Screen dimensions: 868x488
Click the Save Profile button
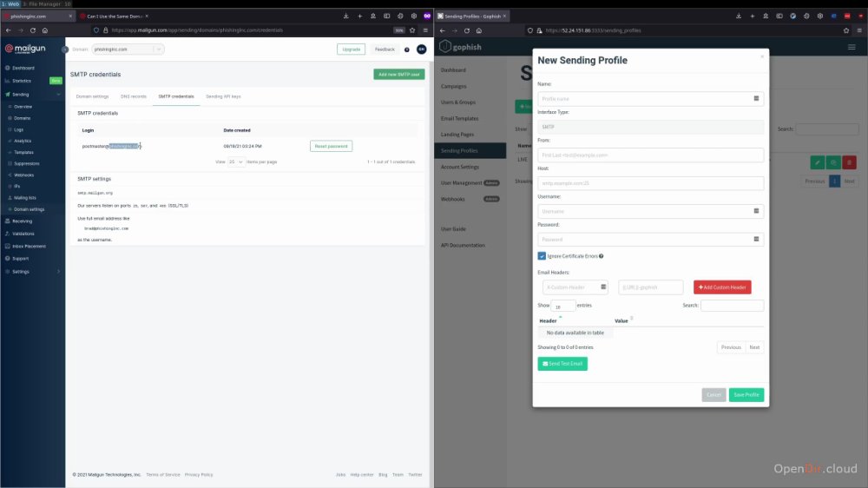click(x=746, y=395)
